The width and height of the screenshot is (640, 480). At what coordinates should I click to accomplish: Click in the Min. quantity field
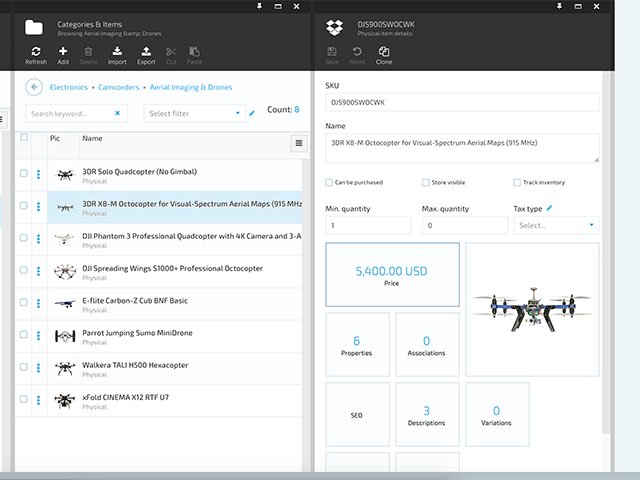[x=368, y=225]
